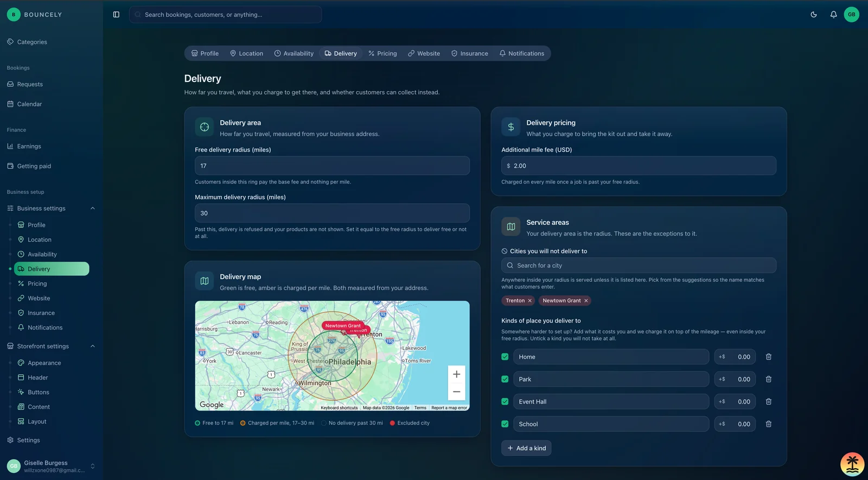Open the GB user avatar menu

click(x=851, y=15)
